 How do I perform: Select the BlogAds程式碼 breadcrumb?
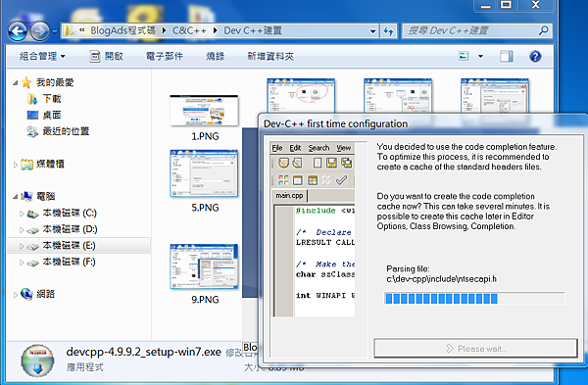coord(122,30)
